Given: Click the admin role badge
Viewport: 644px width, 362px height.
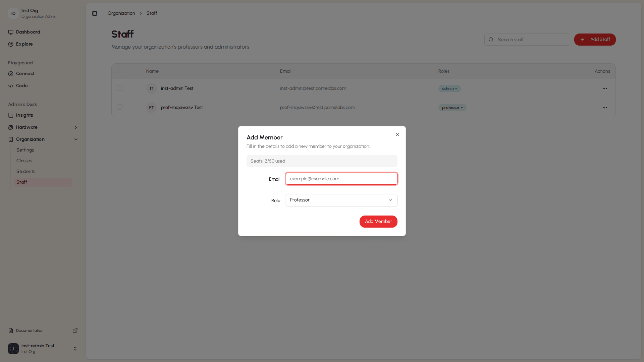Looking at the screenshot, I should [449, 88].
